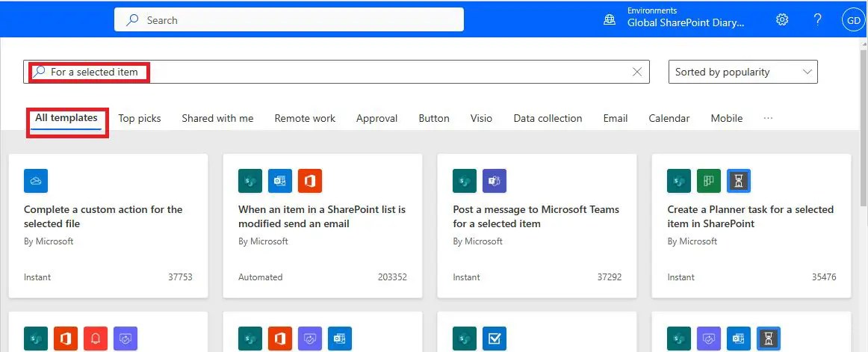Click Instant on the Microsoft Teams card
Image resolution: width=868 pixels, height=352 pixels.
(x=466, y=277)
